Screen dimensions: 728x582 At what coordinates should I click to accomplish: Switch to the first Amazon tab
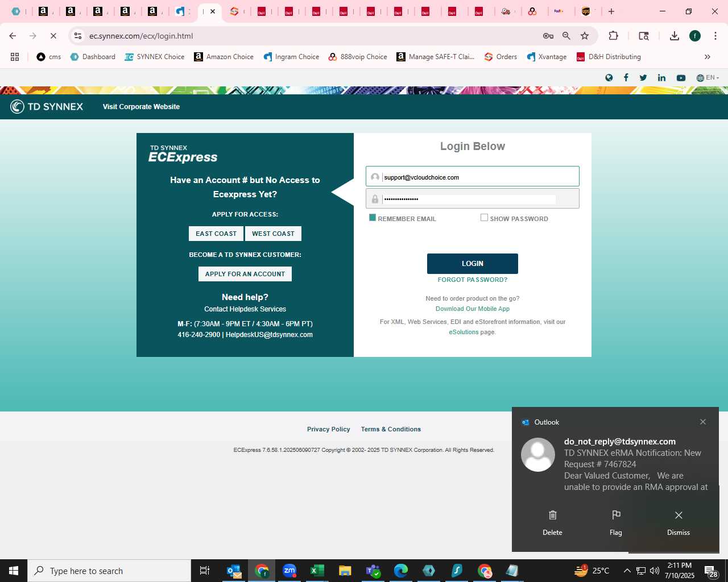pos(44,11)
